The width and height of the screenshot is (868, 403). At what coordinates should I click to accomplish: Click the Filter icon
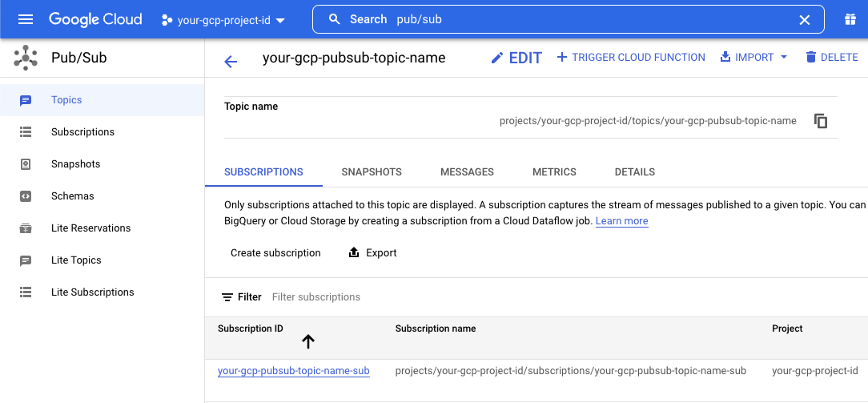(227, 297)
